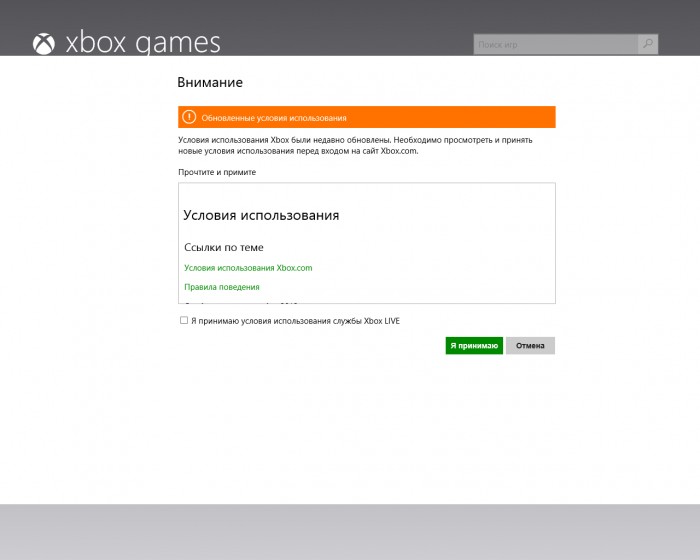
Task: Click the Xbox logo icon
Action: tap(44, 44)
